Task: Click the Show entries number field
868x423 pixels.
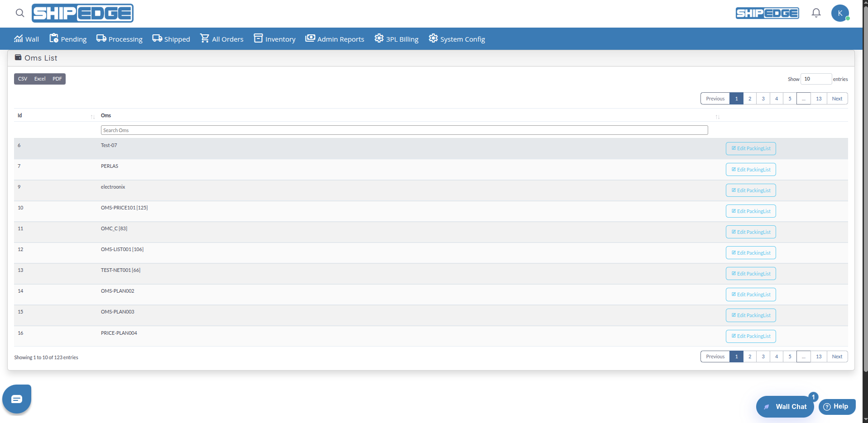Action: click(x=816, y=79)
